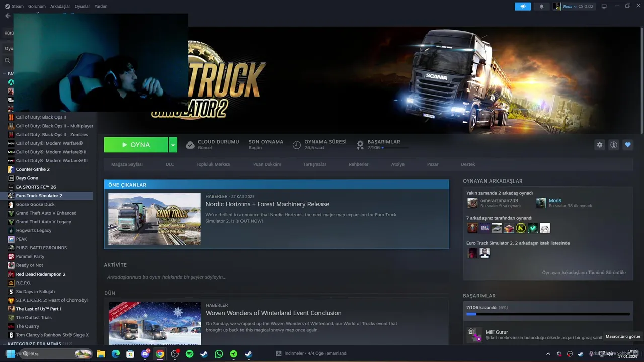The image size is (644, 362).
Task: Open the Pazar tab
Action: click(433, 164)
